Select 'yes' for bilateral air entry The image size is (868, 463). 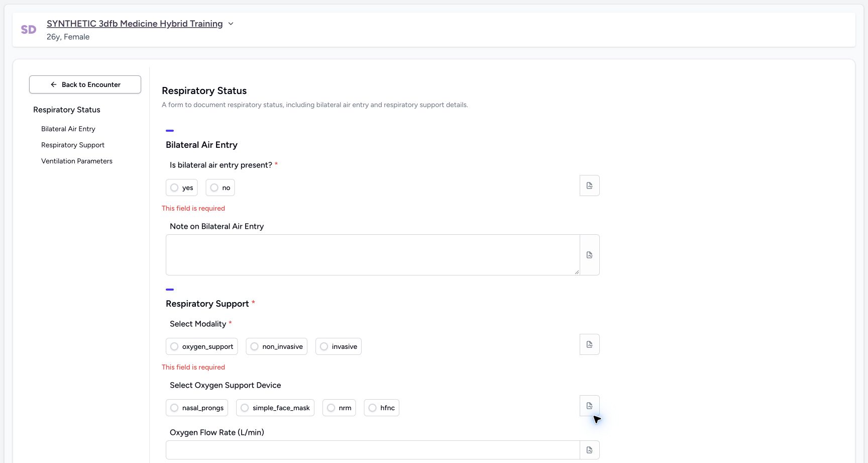[x=181, y=188]
